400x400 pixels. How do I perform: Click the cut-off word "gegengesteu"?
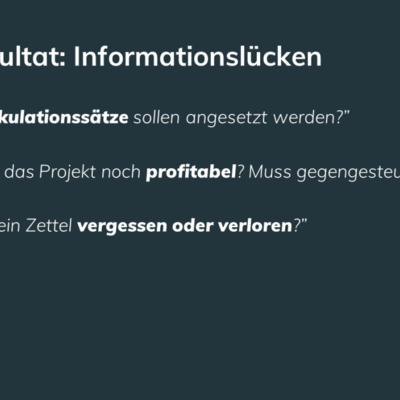tap(348, 173)
